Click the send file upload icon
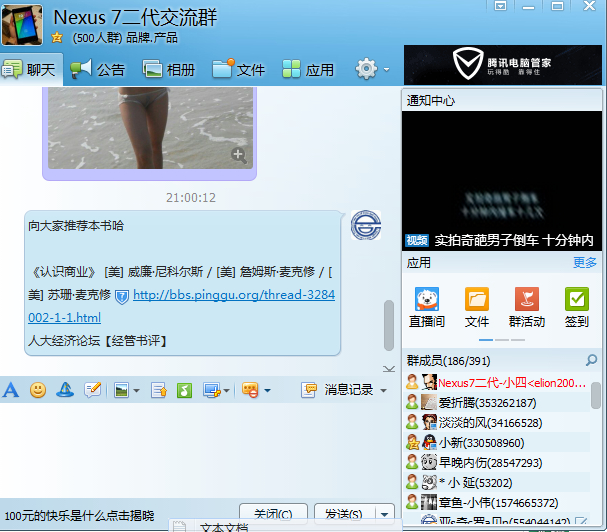The height and width of the screenshot is (532, 607). 159,390
